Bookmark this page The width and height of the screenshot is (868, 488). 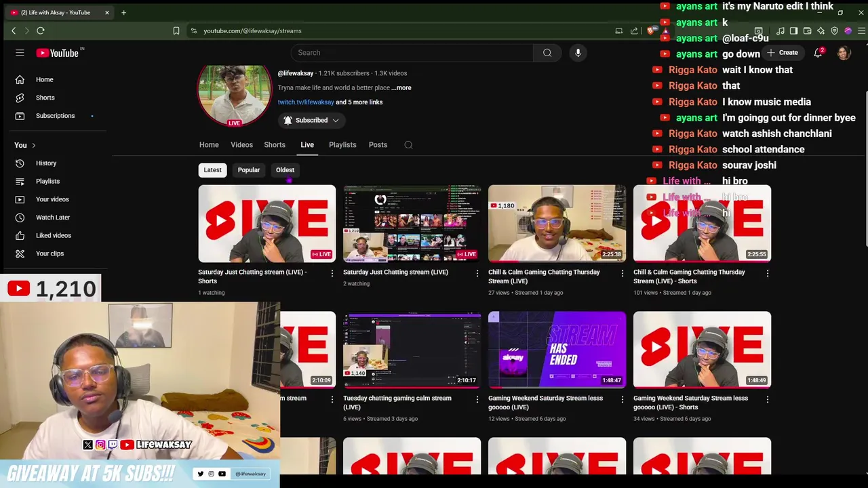[x=176, y=30]
